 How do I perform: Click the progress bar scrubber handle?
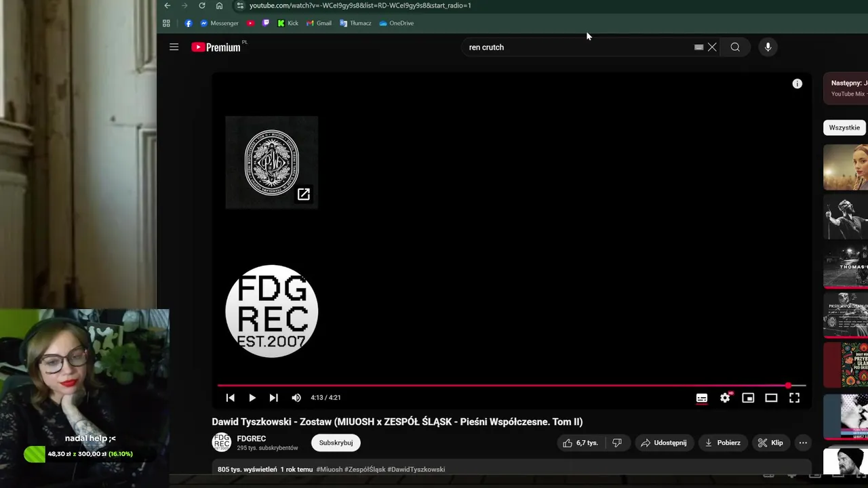click(x=788, y=386)
